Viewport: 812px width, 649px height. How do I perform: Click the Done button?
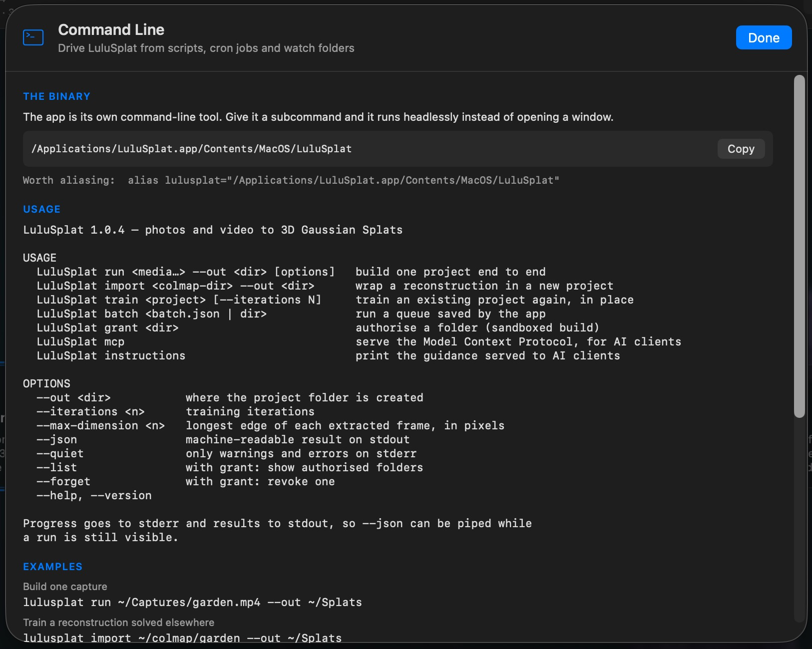click(764, 37)
